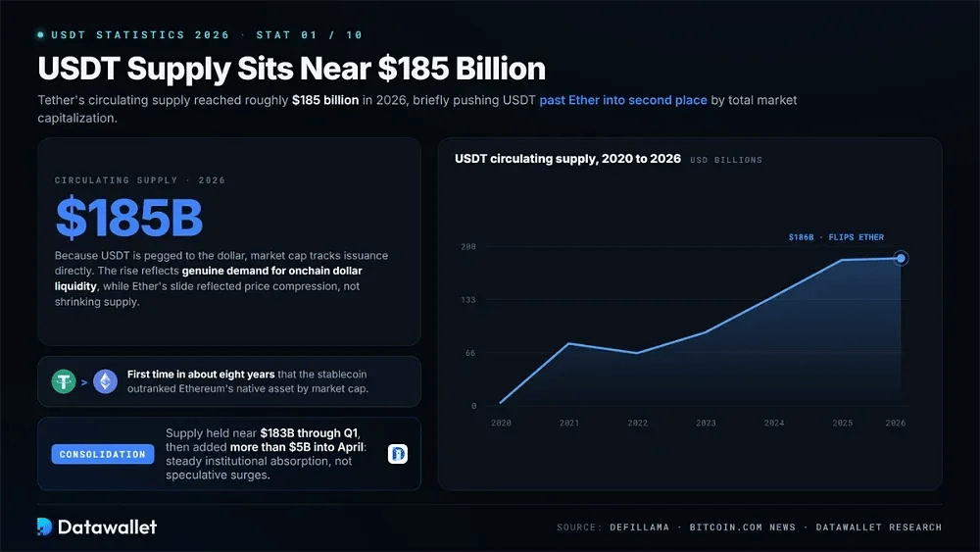Click 'USDT STATISTICS 2026' header text
This screenshot has height=552, width=980.
[140, 35]
